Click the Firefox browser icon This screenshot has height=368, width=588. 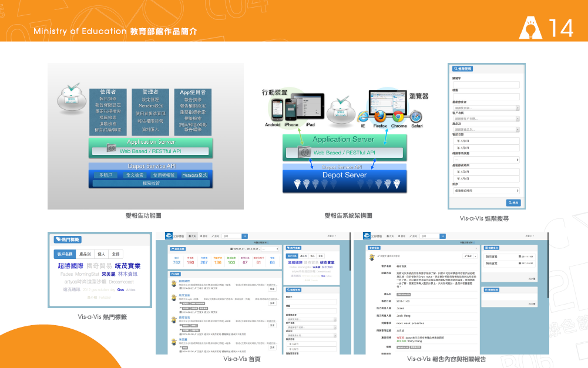[x=379, y=116]
